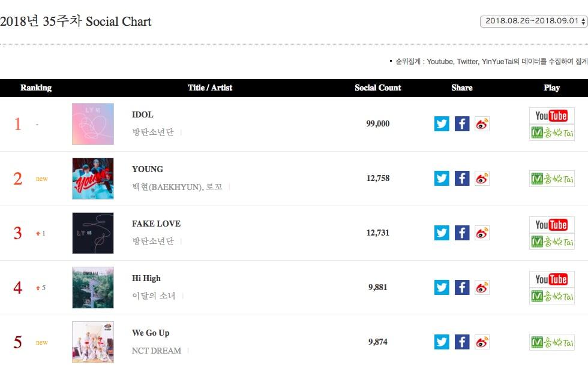The image size is (588, 368).
Task: Play Hi High on YouTube
Action: pyautogui.click(x=551, y=279)
